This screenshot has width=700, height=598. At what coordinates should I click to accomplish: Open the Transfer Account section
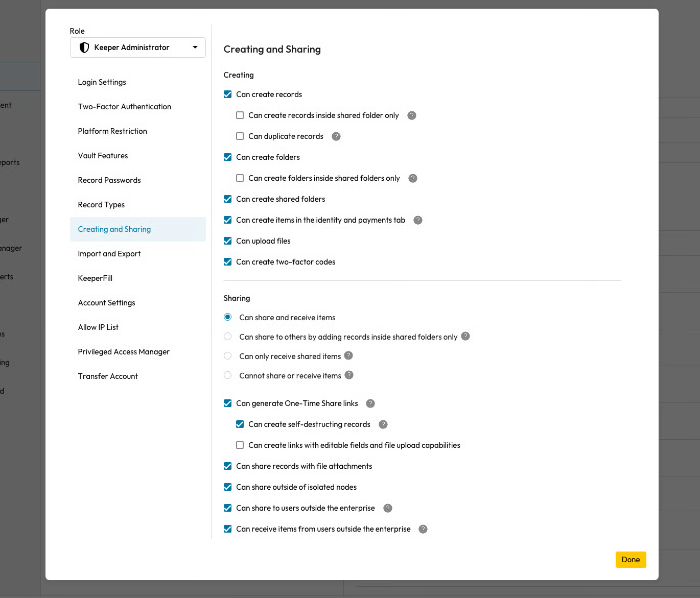click(108, 376)
